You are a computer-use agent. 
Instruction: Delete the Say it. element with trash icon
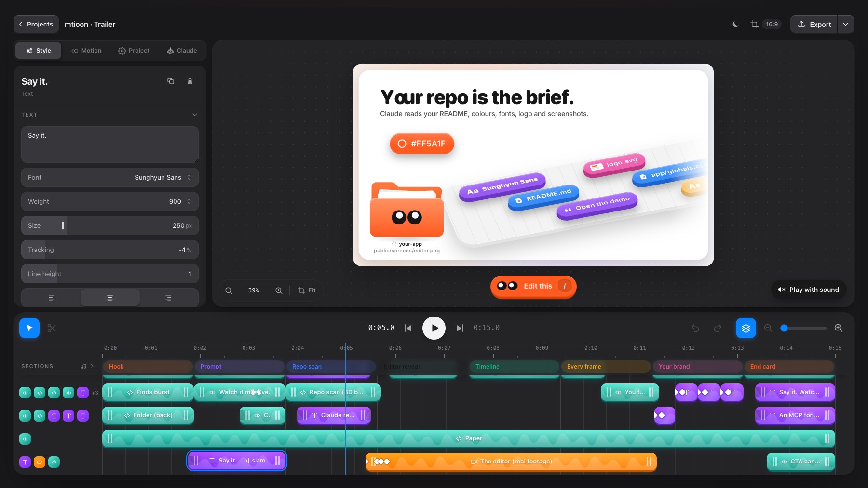coord(190,81)
